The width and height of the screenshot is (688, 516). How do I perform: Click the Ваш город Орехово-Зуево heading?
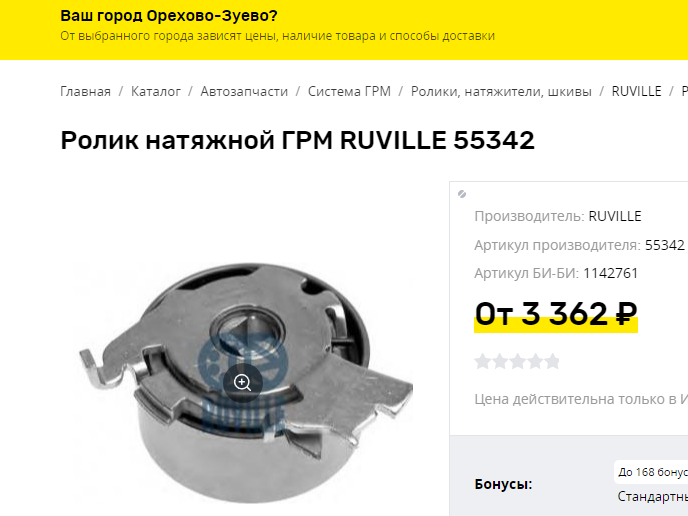[x=169, y=16]
